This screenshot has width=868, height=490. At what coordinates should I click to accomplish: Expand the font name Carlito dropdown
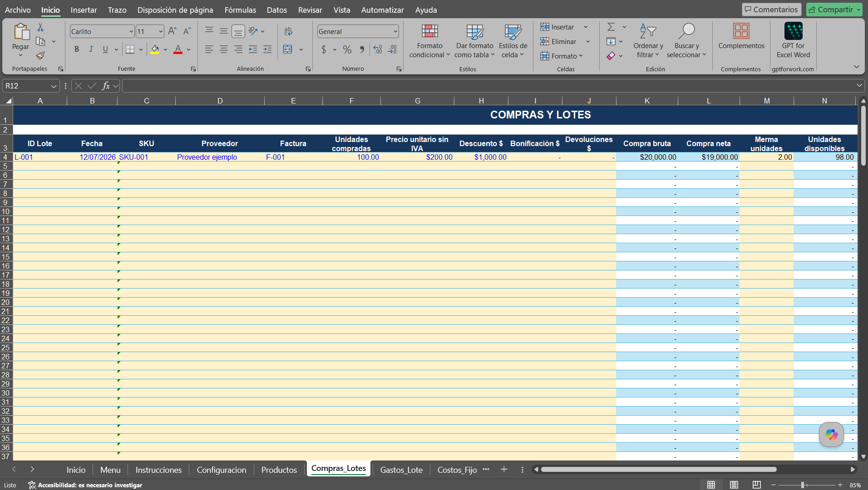coord(131,32)
